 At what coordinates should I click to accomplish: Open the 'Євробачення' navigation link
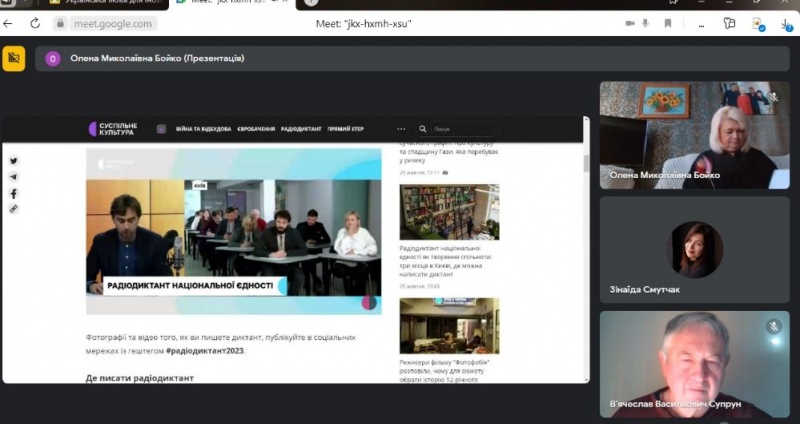tap(256, 129)
